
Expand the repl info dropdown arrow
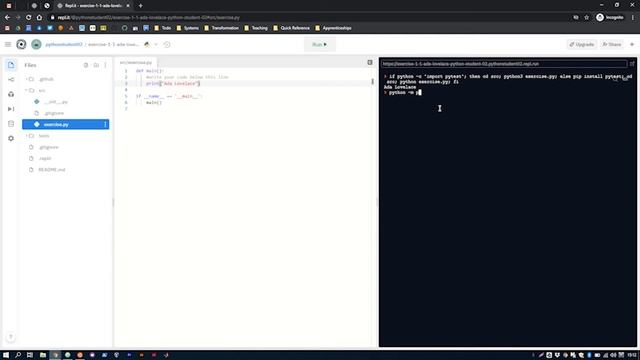coord(156,44)
